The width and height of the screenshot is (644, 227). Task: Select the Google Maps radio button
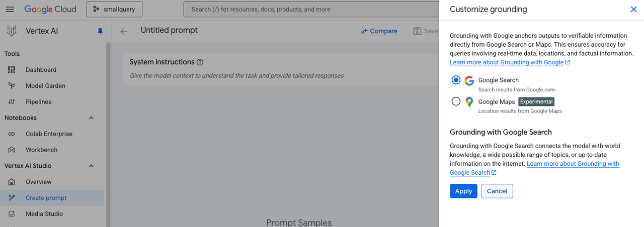(x=456, y=101)
